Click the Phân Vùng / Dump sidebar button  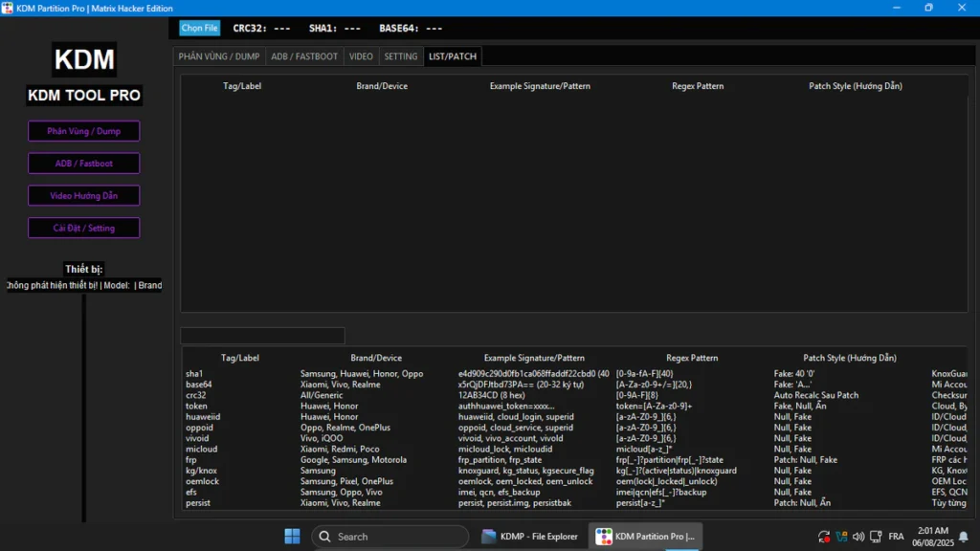(x=84, y=131)
